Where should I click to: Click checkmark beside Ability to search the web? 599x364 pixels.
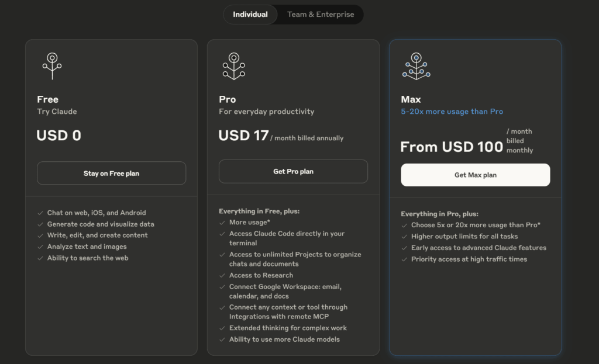(x=40, y=258)
